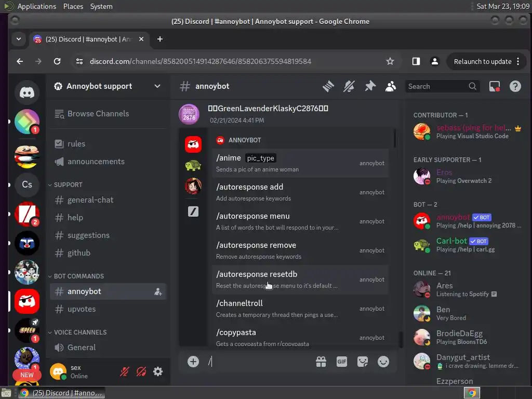Open the upvotes channel

coord(108,309)
